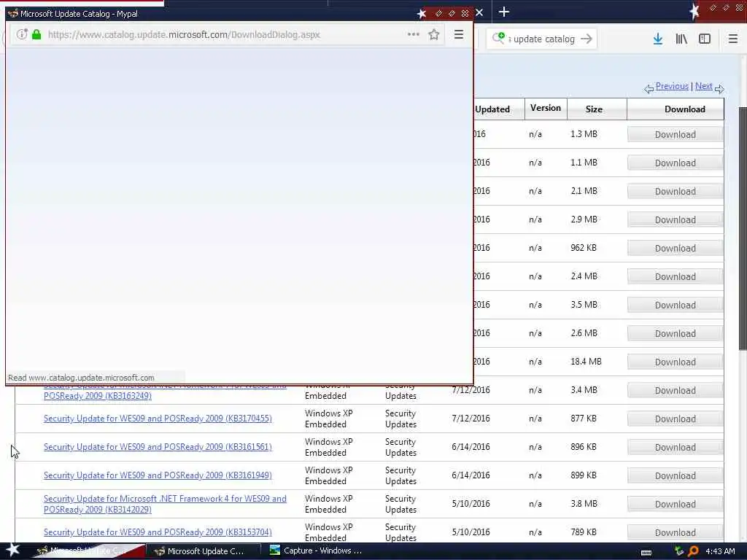Click the popup address bar URL

point(184,34)
